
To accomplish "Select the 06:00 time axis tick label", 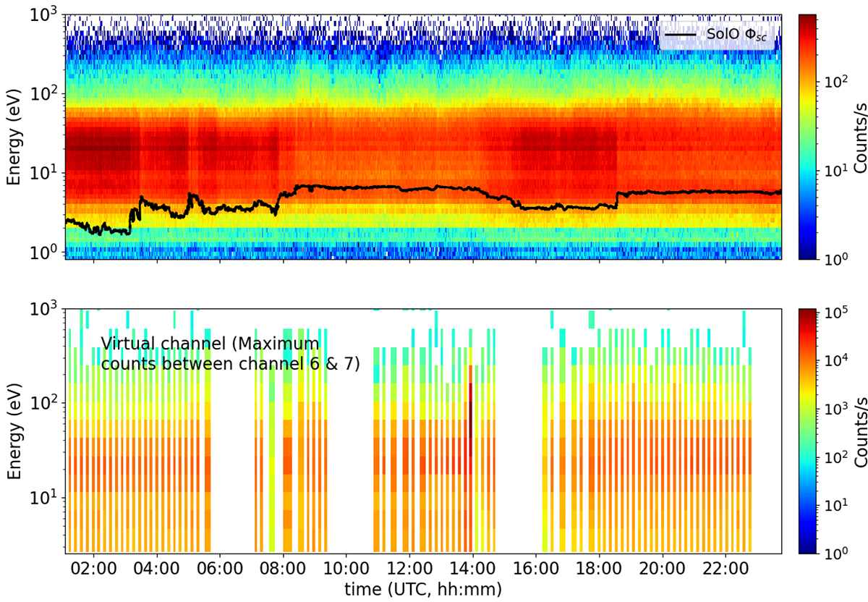I will 220,568.
